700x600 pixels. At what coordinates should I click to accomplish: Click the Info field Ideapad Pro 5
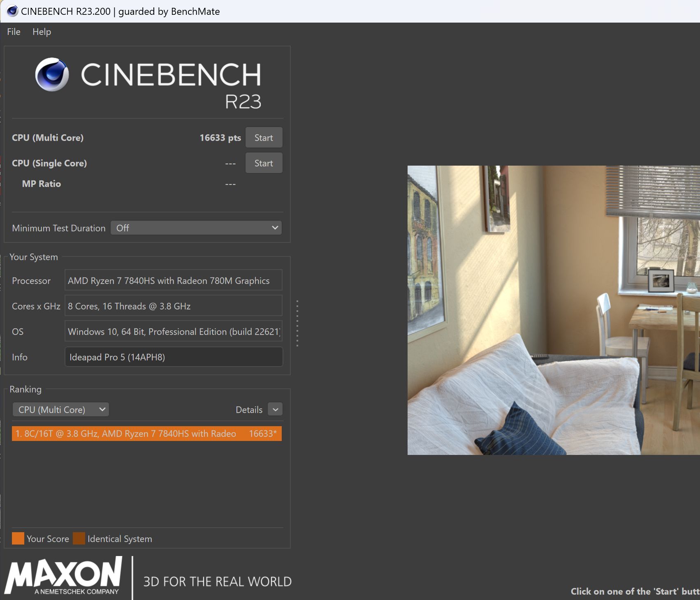point(174,357)
